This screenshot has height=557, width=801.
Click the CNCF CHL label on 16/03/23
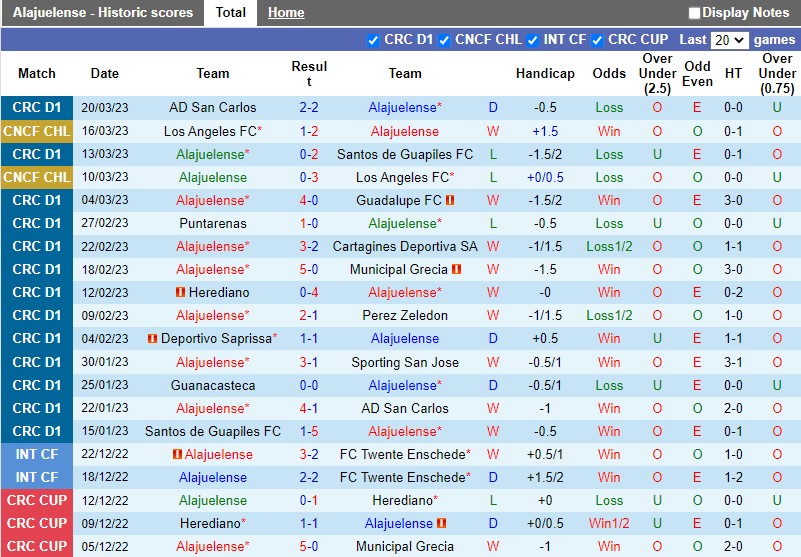click(x=37, y=131)
